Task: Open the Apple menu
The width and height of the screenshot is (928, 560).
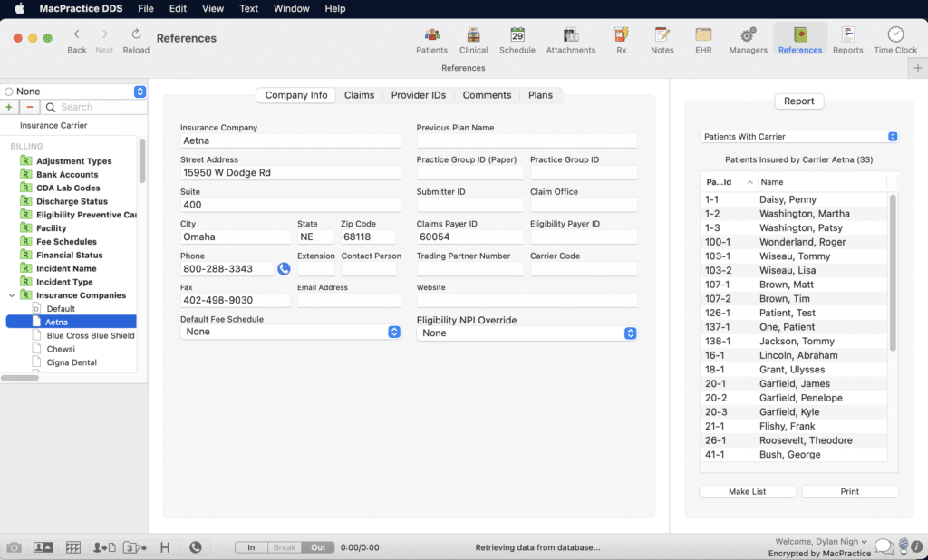Action: tap(19, 8)
